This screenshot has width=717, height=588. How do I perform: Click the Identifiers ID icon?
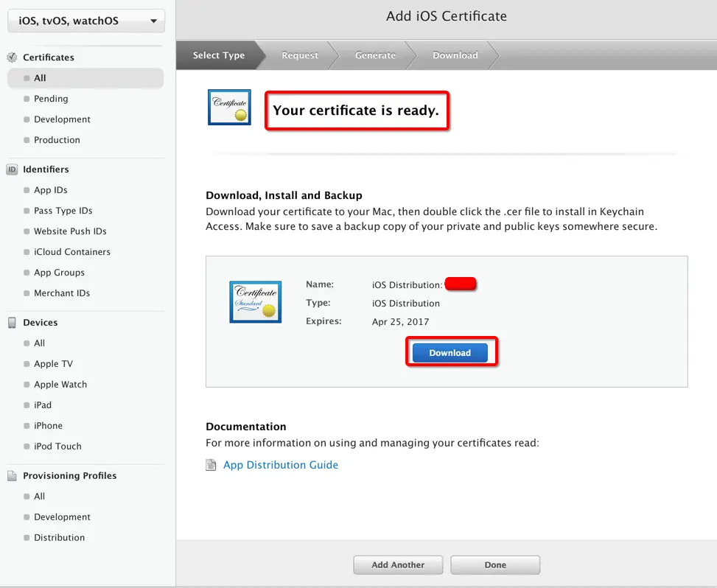point(12,169)
